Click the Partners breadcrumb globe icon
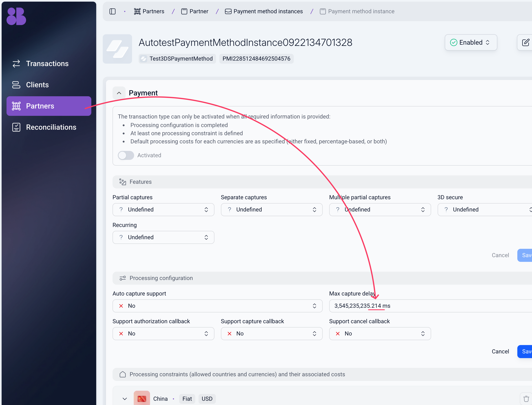This screenshot has height=405, width=532. [x=137, y=11]
